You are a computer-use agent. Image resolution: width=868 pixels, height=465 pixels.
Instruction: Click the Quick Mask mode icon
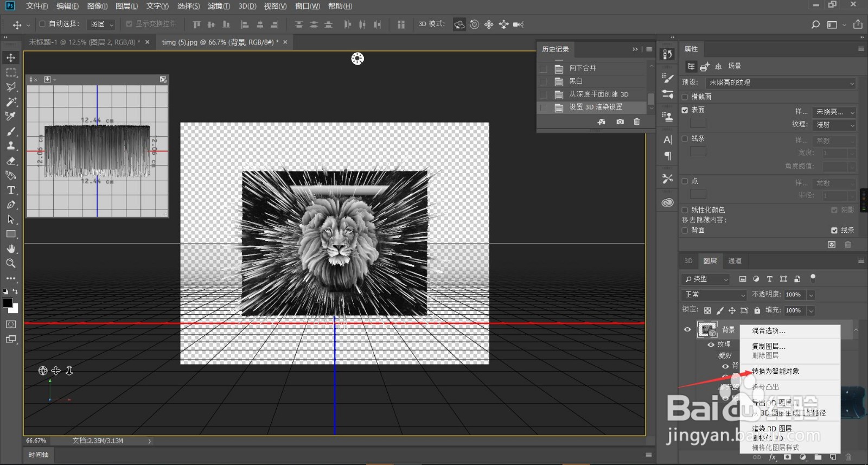pos(11,324)
